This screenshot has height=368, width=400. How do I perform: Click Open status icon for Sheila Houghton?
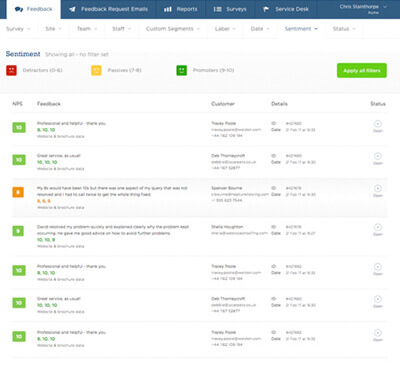pos(378,228)
